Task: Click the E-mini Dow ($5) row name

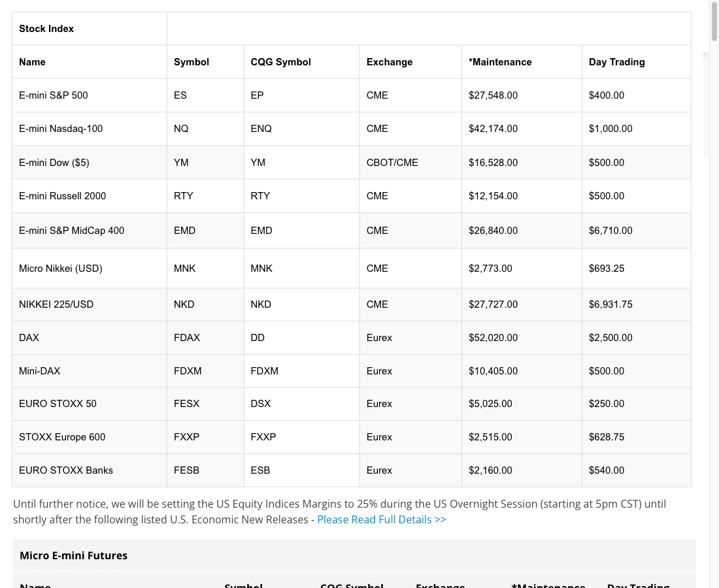Action: pyautogui.click(x=54, y=163)
